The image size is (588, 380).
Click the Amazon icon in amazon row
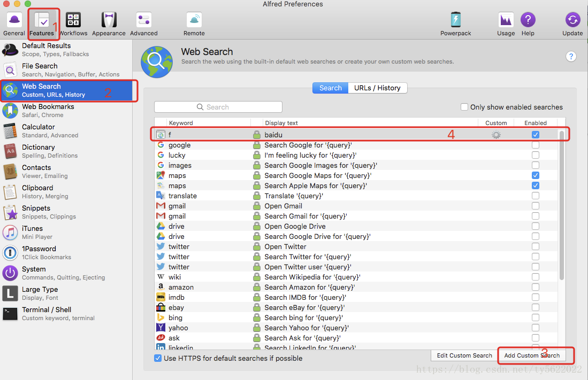coord(161,286)
